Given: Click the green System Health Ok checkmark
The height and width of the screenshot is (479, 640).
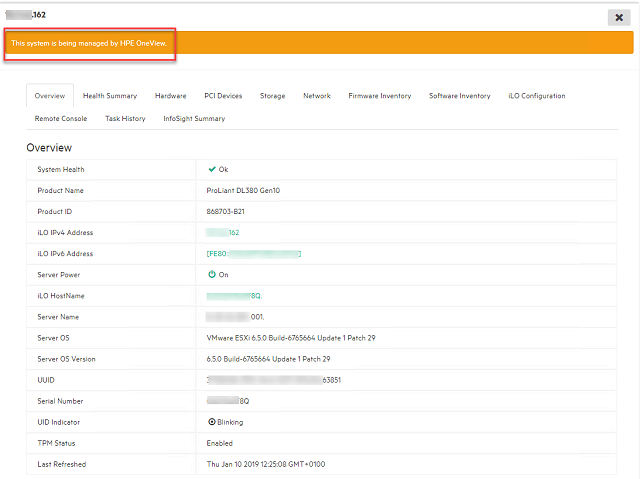Looking at the screenshot, I should click(x=212, y=169).
